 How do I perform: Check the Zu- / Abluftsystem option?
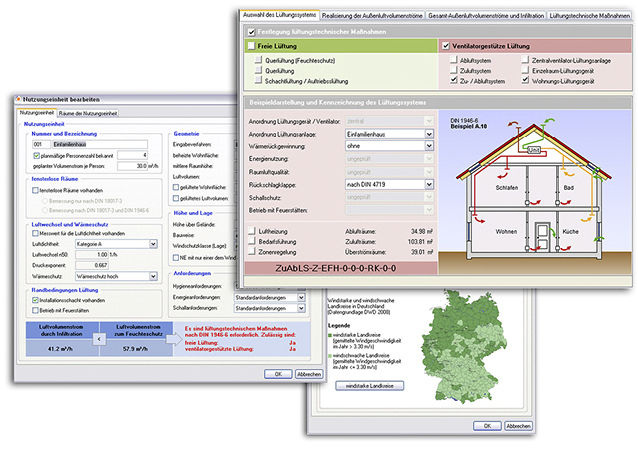click(456, 81)
